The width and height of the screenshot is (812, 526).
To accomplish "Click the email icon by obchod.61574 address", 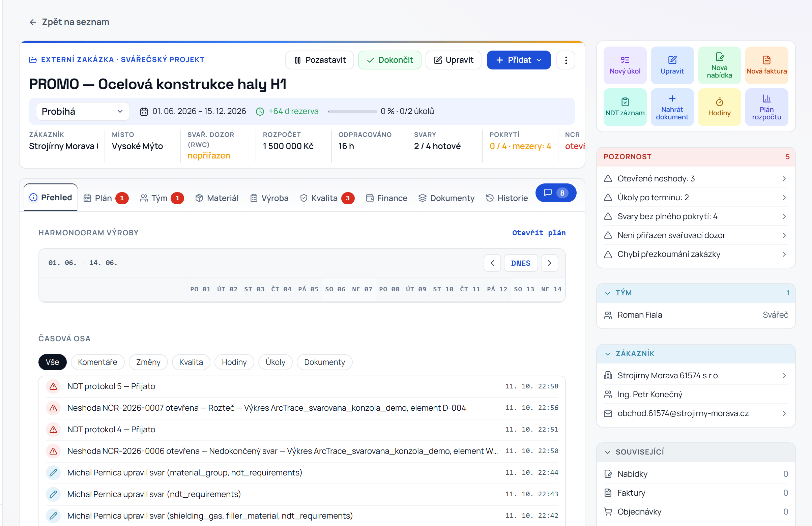I will (608, 413).
